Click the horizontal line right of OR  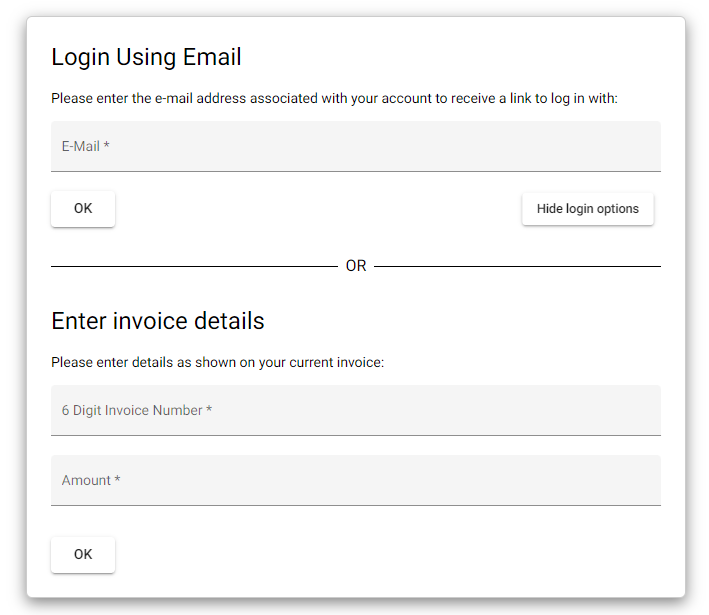tap(517, 267)
